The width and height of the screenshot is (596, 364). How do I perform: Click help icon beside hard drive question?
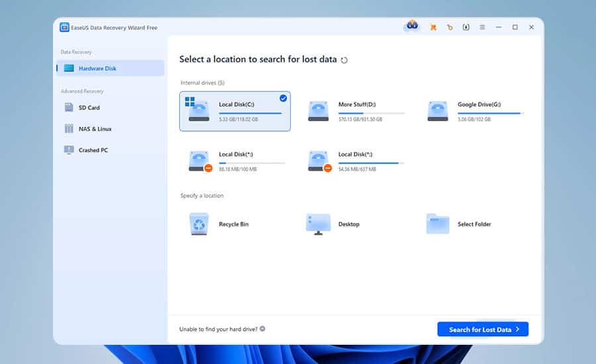pos(262,329)
